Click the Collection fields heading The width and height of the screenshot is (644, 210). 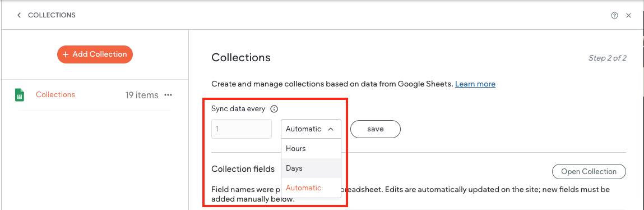tap(243, 169)
